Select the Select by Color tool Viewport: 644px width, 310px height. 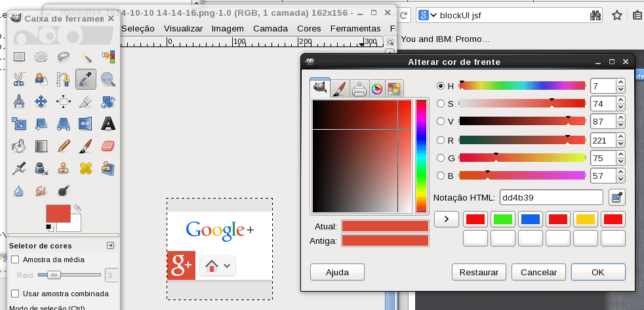108,56
